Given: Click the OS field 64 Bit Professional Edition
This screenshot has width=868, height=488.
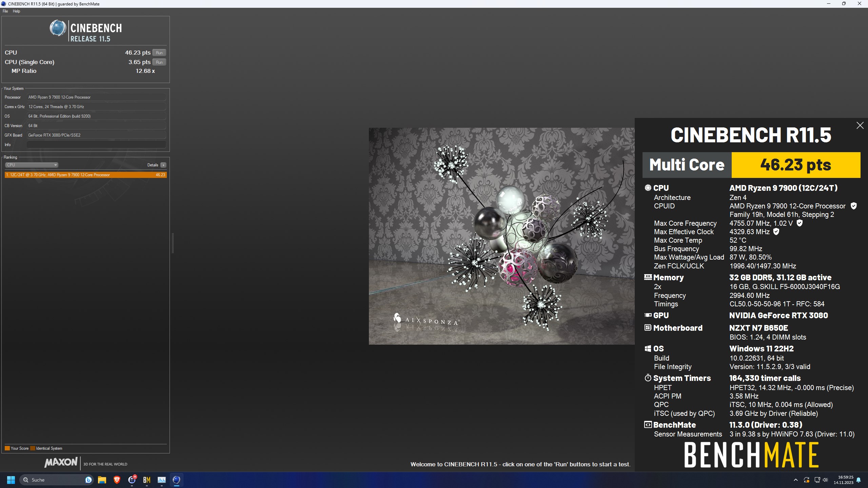Looking at the screenshot, I should (x=96, y=116).
